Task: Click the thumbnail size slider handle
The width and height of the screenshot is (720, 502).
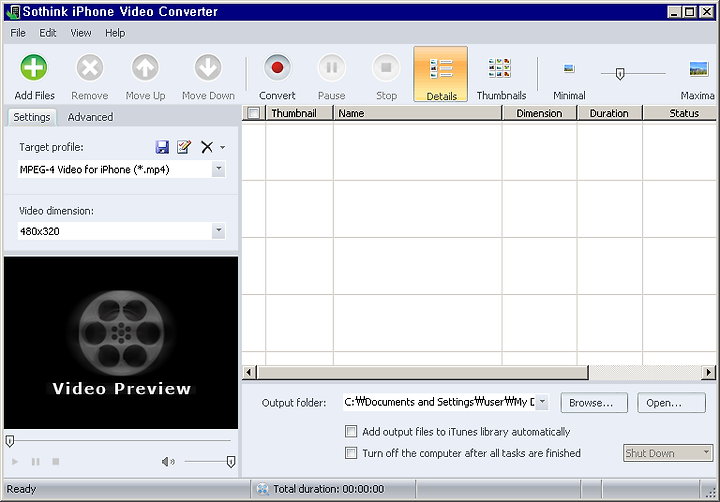Action: (619, 73)
